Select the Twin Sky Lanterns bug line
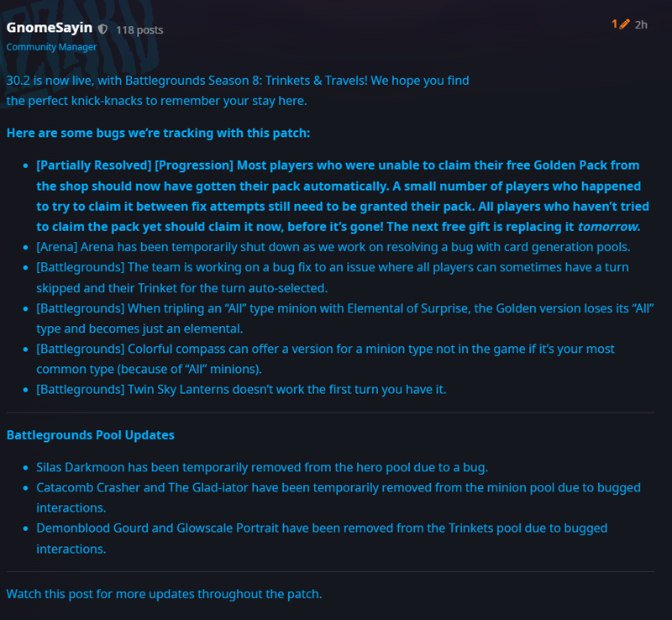Viewport: 672px width, 620px height. tap(241, 390)
